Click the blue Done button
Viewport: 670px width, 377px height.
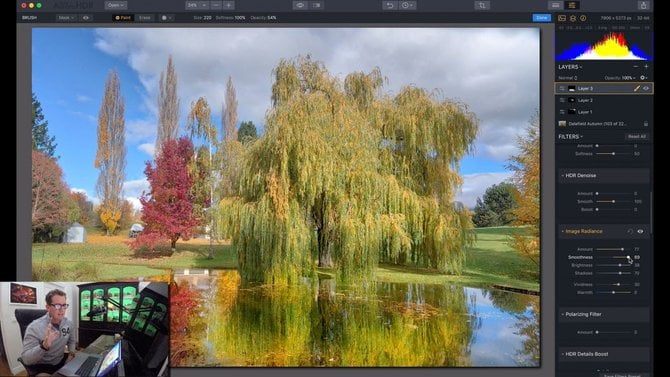coord(541,18)
